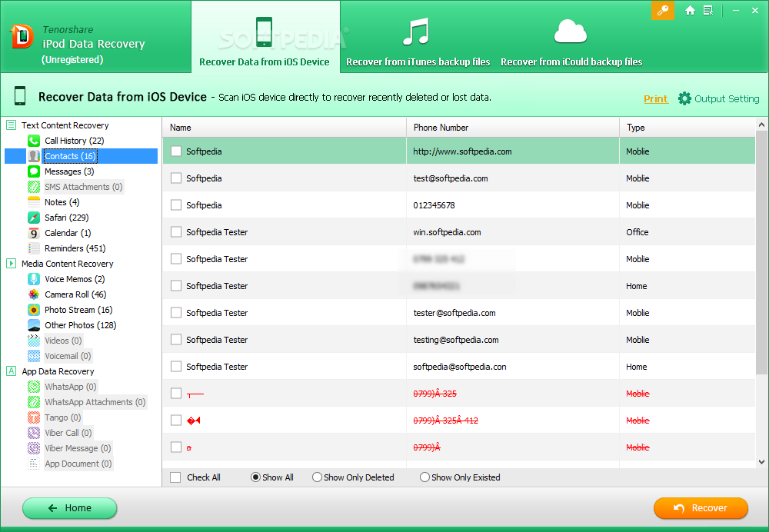
Task: Tick checkbox for softpedia@softpedia.con contact
Action: (x=176, y=366)
